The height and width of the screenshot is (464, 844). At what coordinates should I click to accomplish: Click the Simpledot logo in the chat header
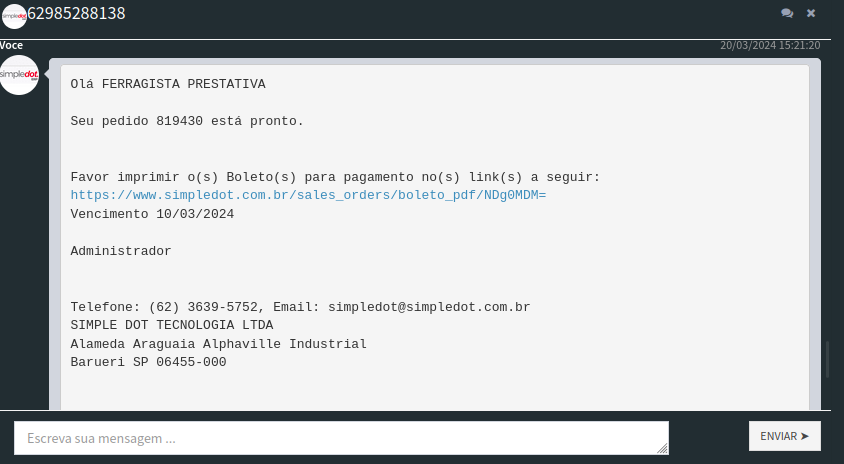coord(14,15)
